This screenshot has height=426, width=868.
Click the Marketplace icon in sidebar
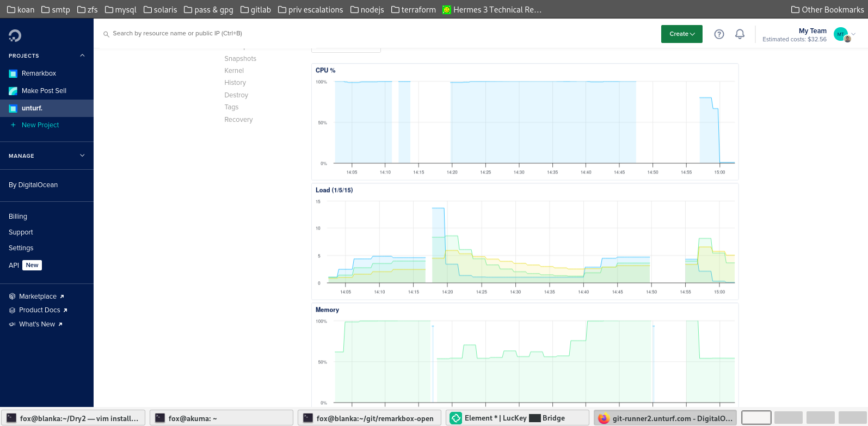[12, 297]
